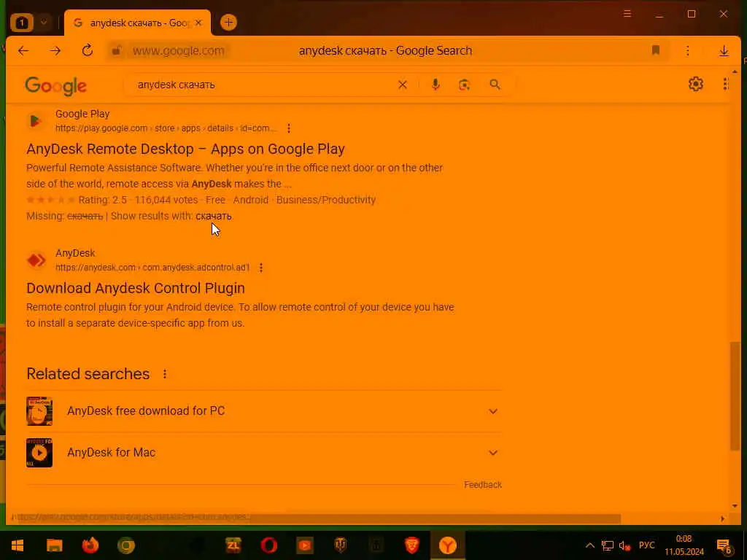Screen dimensions: 747x560
Task: Click the network tray icon
Action: [x=607, y=545]
